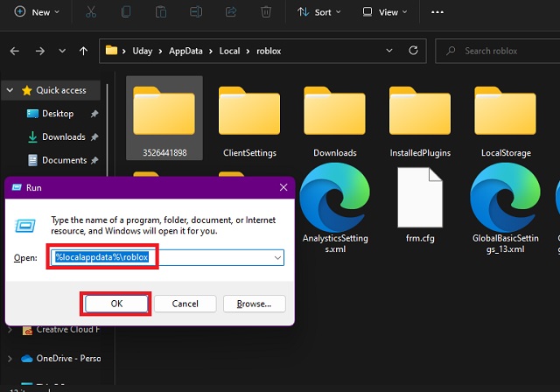Expand the Creative Cloud Files item
This screenshot has height=392, width=560.
coord(10,330)
